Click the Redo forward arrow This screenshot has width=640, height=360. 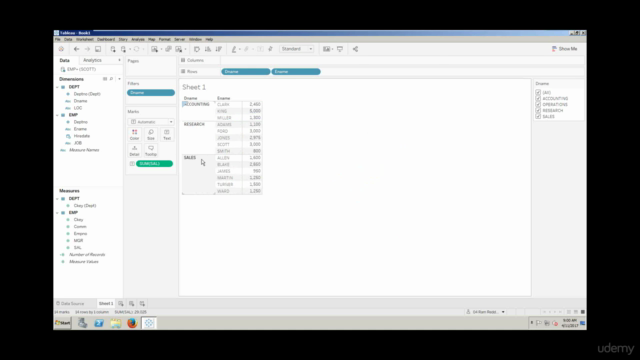(87, 49)
